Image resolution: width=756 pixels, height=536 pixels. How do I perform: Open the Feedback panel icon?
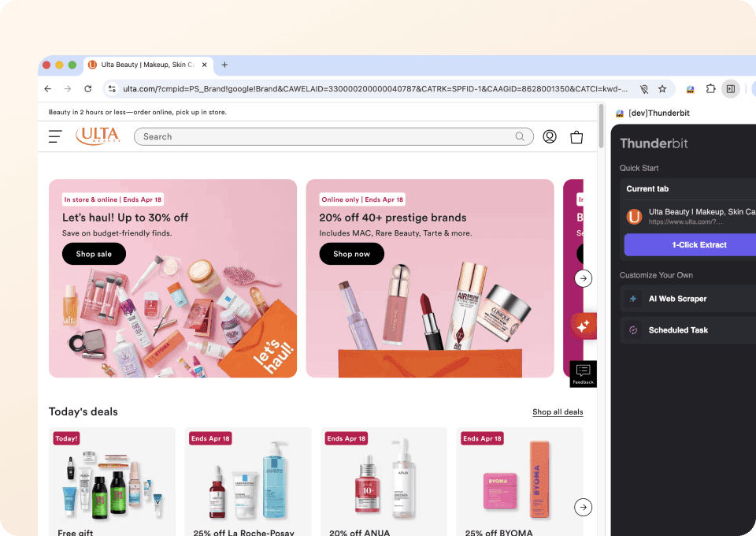[583, 373]
